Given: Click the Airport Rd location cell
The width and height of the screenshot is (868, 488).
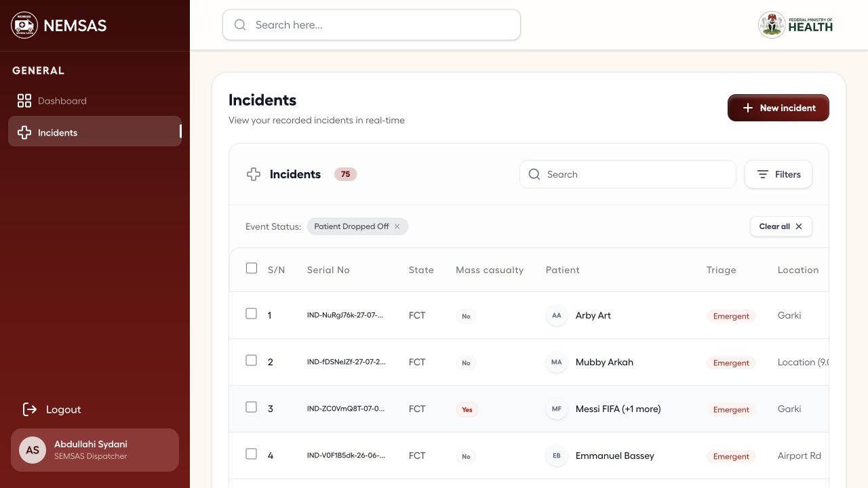Looking at the screenshot, I should click(800, 455).
